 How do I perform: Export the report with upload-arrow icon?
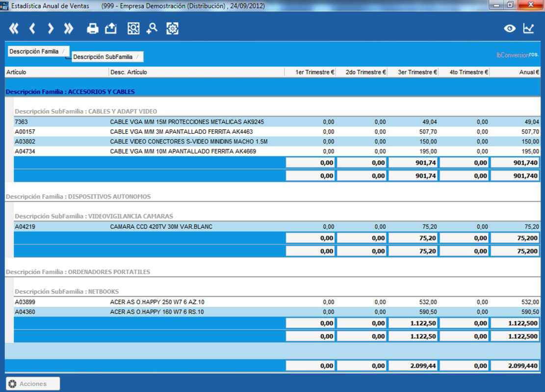click(x=111, y=28)
